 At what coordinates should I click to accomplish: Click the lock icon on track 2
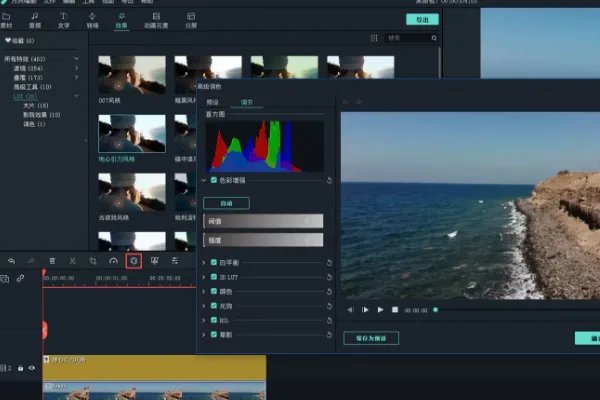(20, 368)
